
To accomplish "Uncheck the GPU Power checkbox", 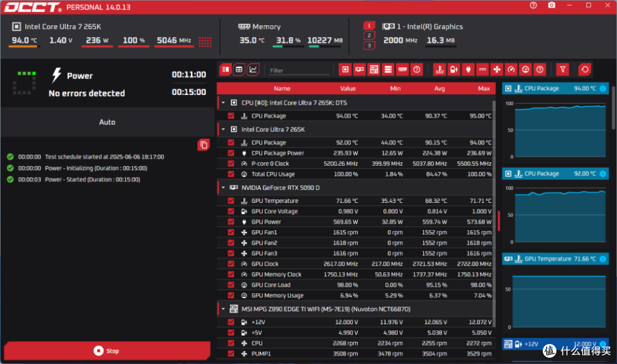I will [x=231, y=222].
